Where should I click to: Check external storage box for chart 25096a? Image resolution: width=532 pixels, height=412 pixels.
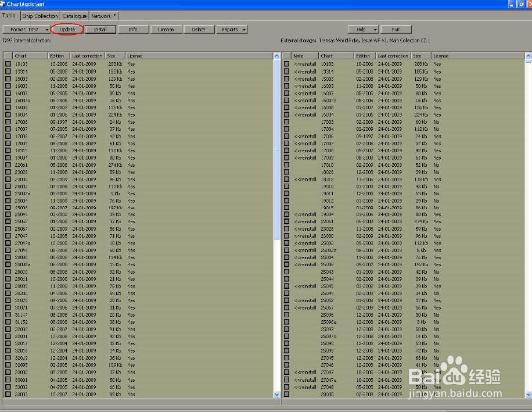tap(287, 322)
